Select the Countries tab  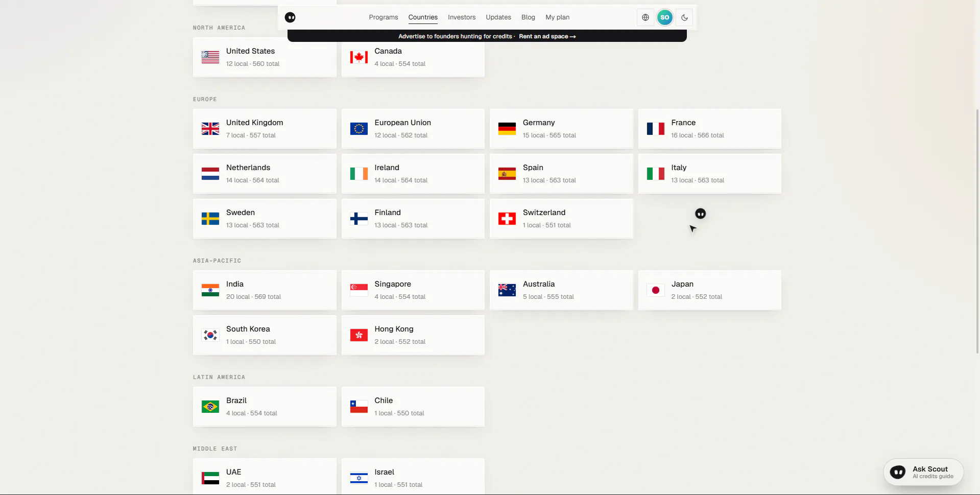423,17
